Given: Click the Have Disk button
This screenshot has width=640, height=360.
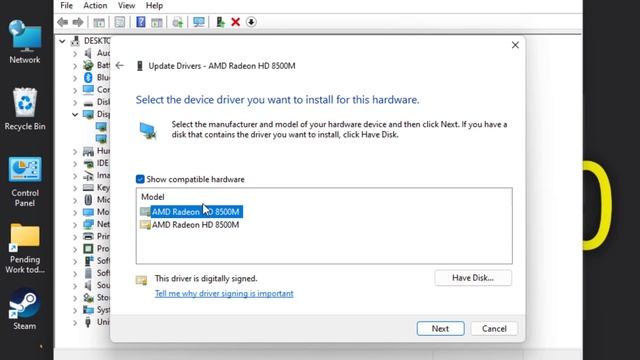Looking at the screenshot, I should (473, 278).
